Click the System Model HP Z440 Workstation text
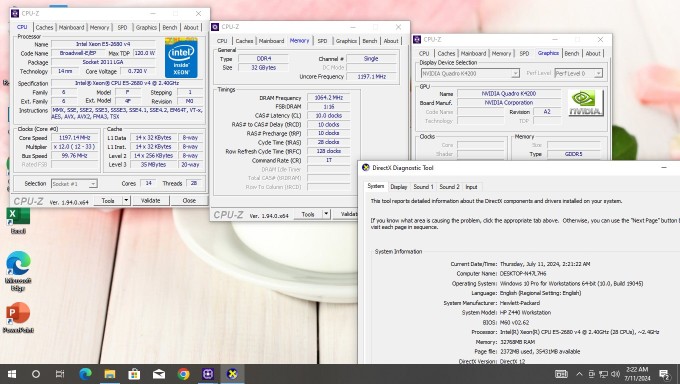The width and height of the screenshot is (680, 384). click(525, 312)
